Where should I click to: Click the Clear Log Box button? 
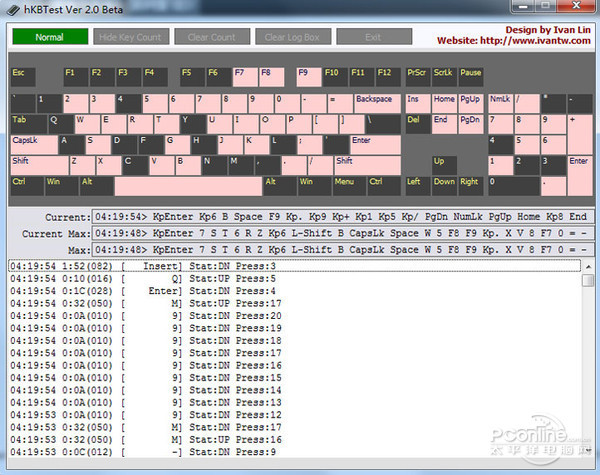(x=292, y=37)
